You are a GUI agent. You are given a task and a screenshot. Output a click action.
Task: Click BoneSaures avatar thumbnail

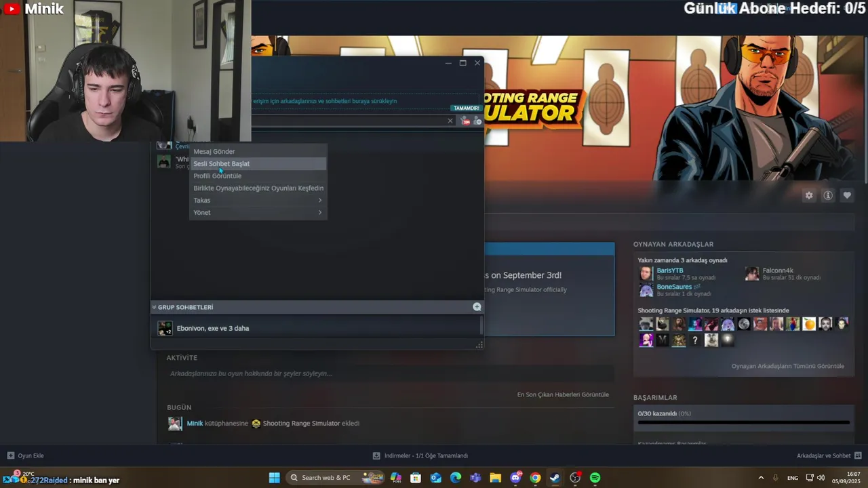[x=646, y=290]
